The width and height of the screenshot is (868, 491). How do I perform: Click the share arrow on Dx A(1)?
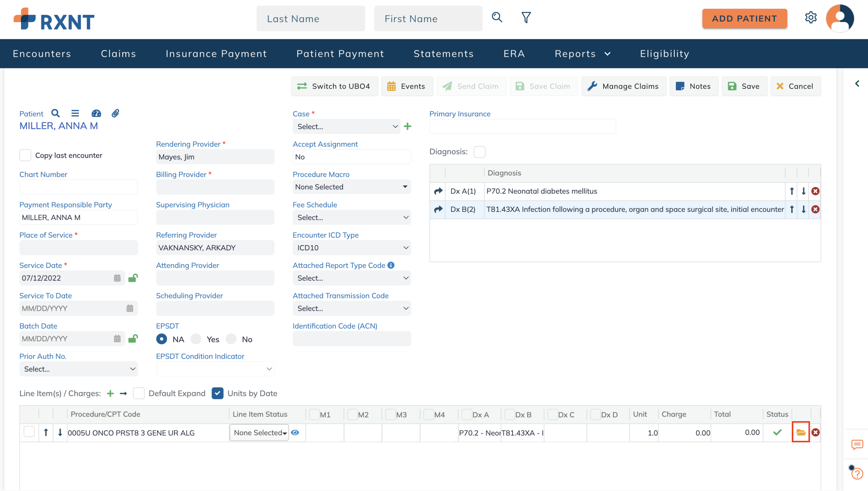[x=438, y=191]
